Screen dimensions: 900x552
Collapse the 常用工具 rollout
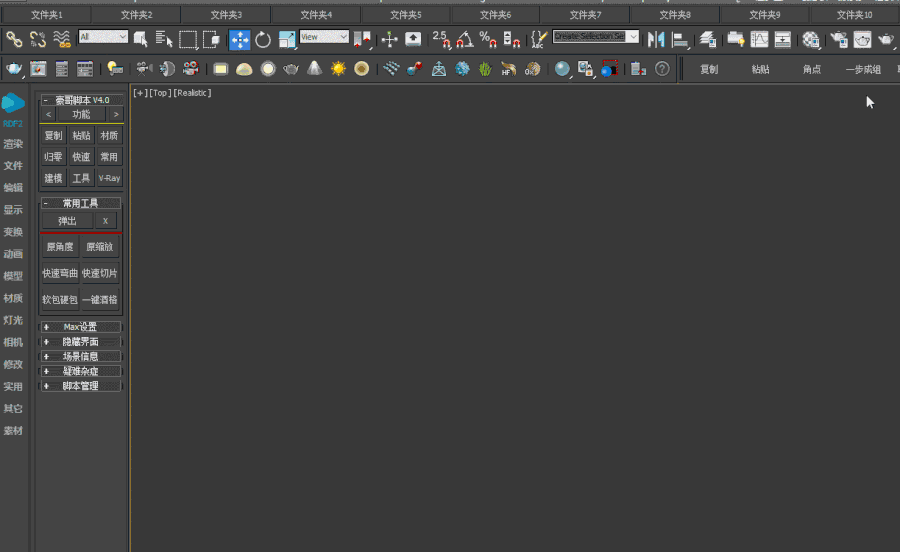click(x=80, y=203)
